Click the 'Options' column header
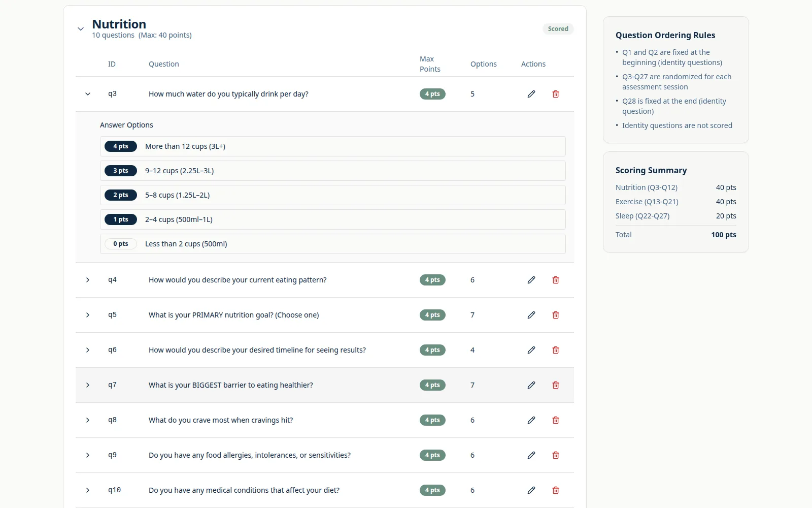This screenshot has height=508, width=812. click(x=484, y=64)
